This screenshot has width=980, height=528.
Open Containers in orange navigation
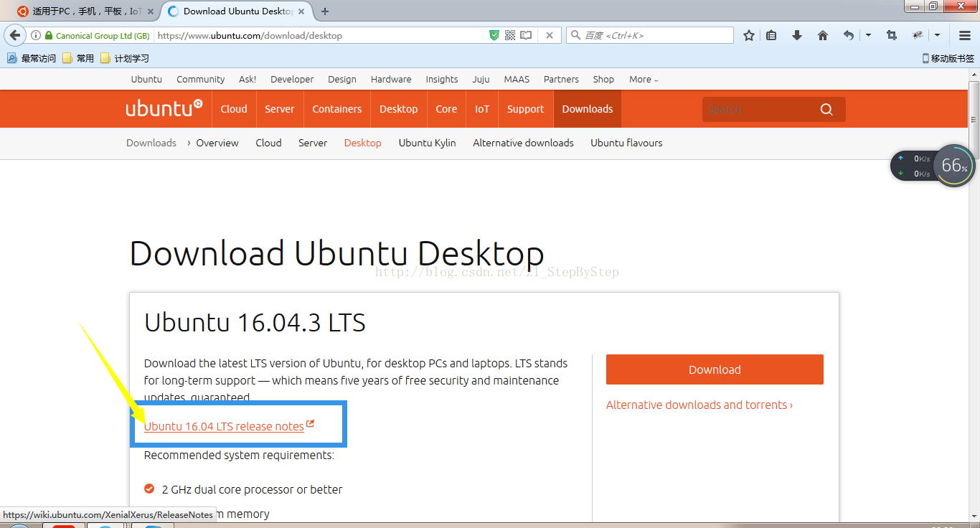(x=337, y=109)
